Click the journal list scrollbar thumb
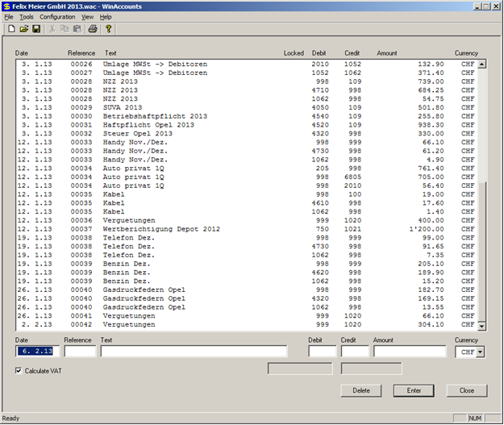The width and height of the screenshot is (504, 425). [481, 251]
